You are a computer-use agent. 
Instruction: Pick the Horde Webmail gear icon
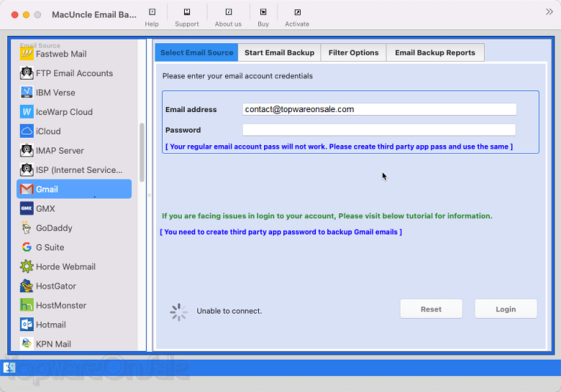pos(26,267)
